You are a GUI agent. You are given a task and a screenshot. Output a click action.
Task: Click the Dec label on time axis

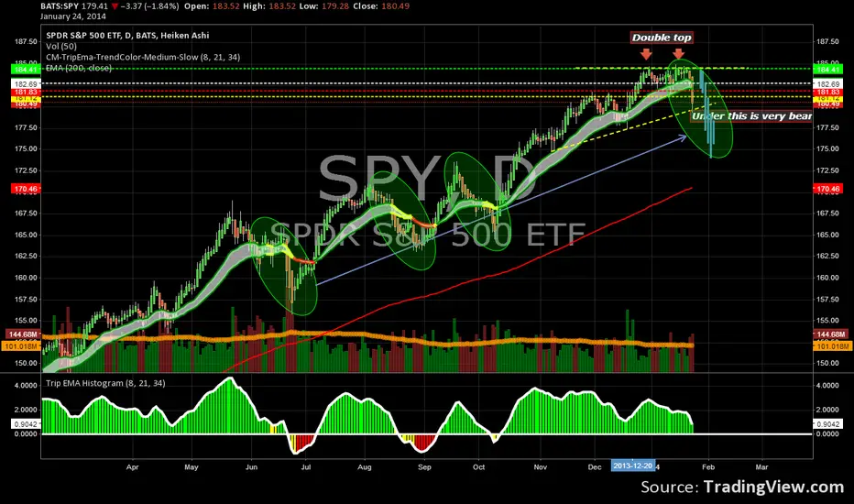(x=595, y=467)
